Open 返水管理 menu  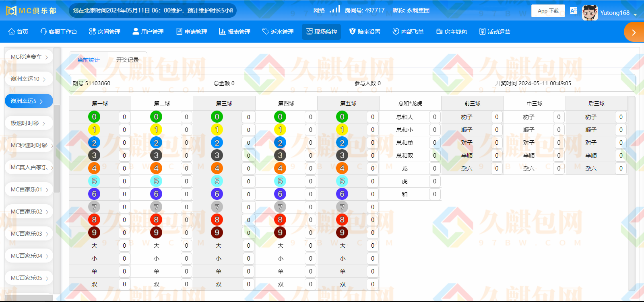(x=278, y=32)
